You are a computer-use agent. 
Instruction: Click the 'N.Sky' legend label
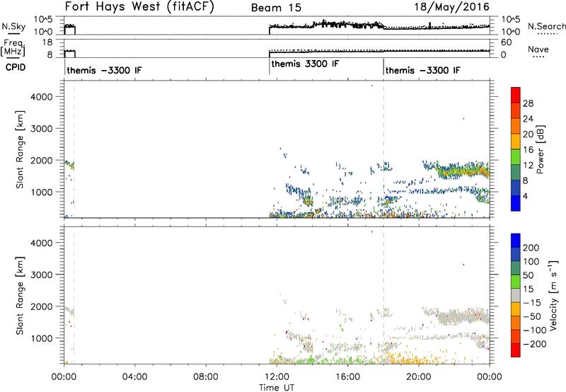tap(13, 26)
